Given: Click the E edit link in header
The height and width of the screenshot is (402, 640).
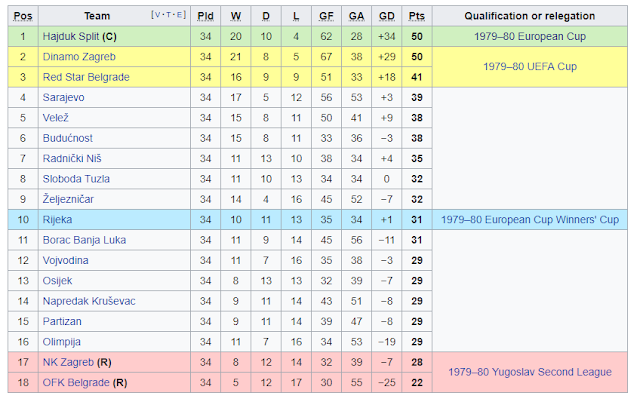Looking at the screenshot, I should coord(179,15).
